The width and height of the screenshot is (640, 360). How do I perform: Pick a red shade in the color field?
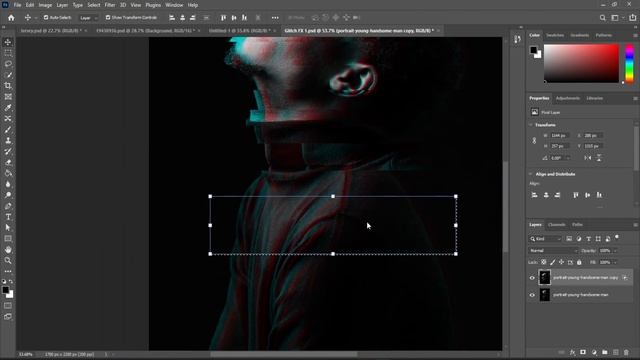[581, 64]
